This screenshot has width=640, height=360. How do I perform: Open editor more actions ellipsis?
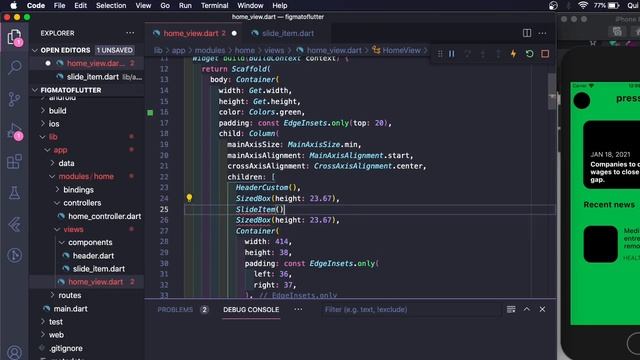542,33
